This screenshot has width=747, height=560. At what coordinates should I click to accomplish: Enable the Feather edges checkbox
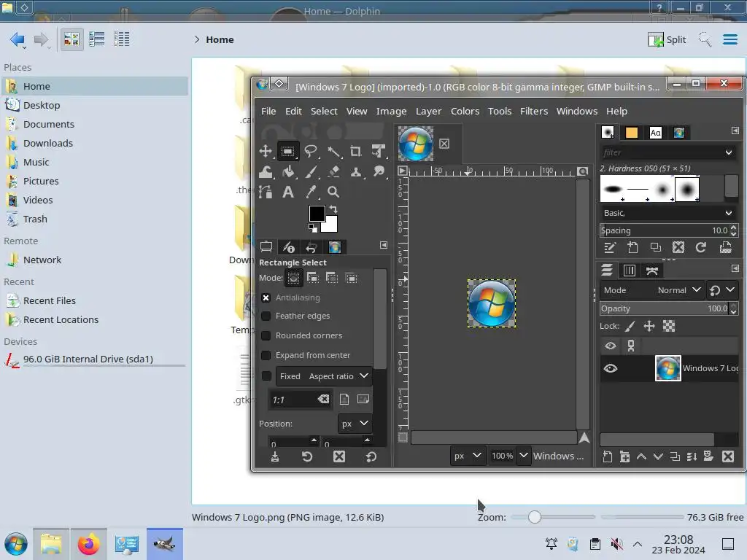pyautogui.click(x=266, y=316)
